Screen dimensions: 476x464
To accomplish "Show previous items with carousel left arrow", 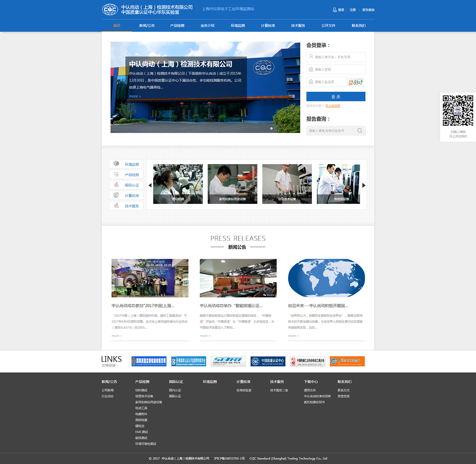I will coord(150,185).
